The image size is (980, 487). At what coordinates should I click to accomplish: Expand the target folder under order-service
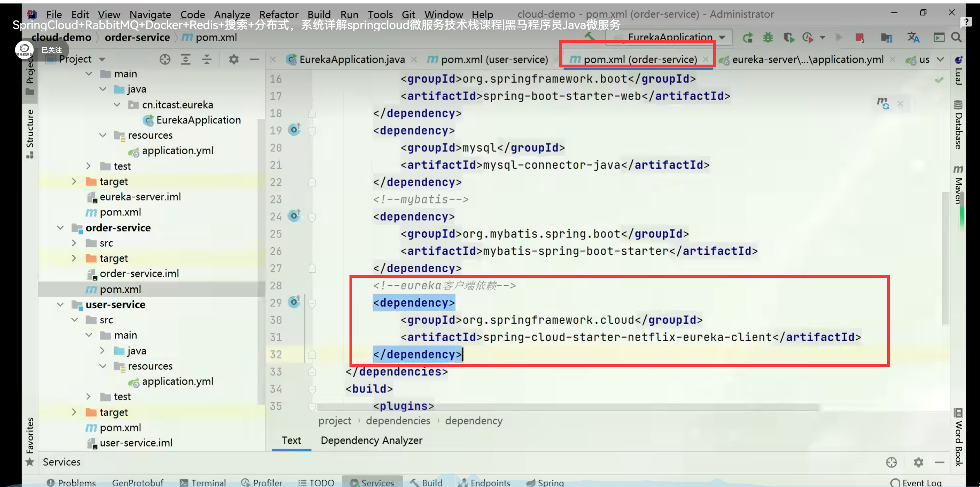pos(74,258)
